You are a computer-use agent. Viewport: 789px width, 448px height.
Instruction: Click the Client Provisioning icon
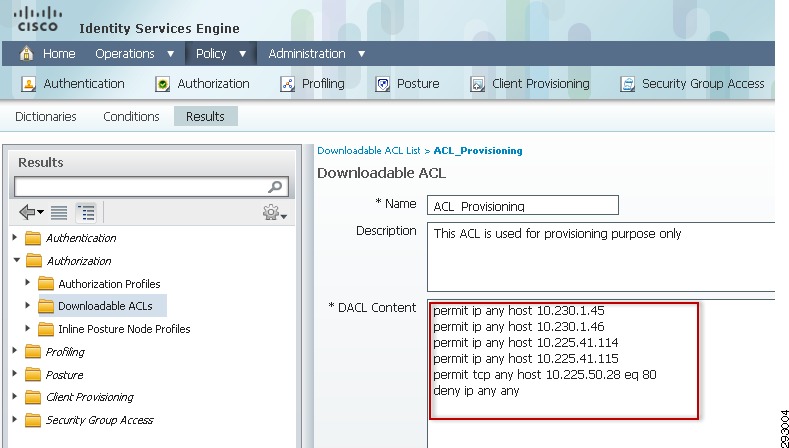tap(477, 84)
